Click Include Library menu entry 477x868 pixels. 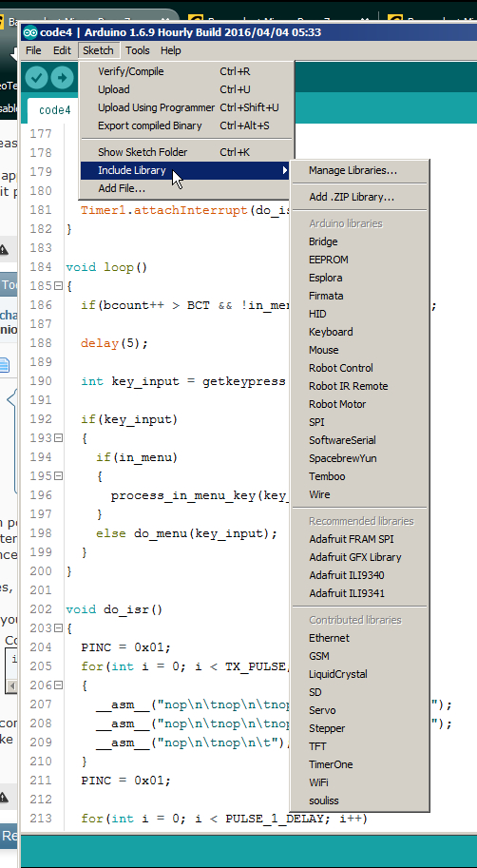(x=186, y=170)
